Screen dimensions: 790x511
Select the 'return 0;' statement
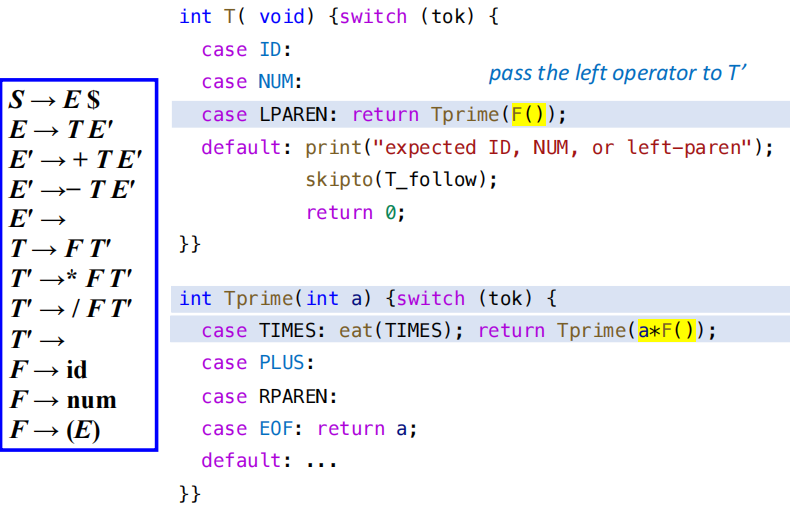[x=354, y=212]
